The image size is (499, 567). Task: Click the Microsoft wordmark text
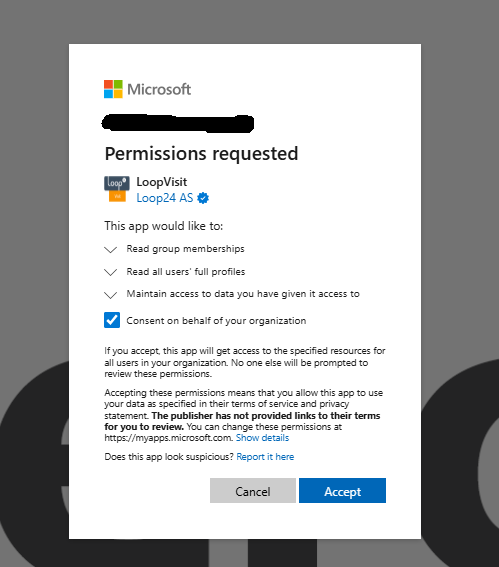point(159,89)
